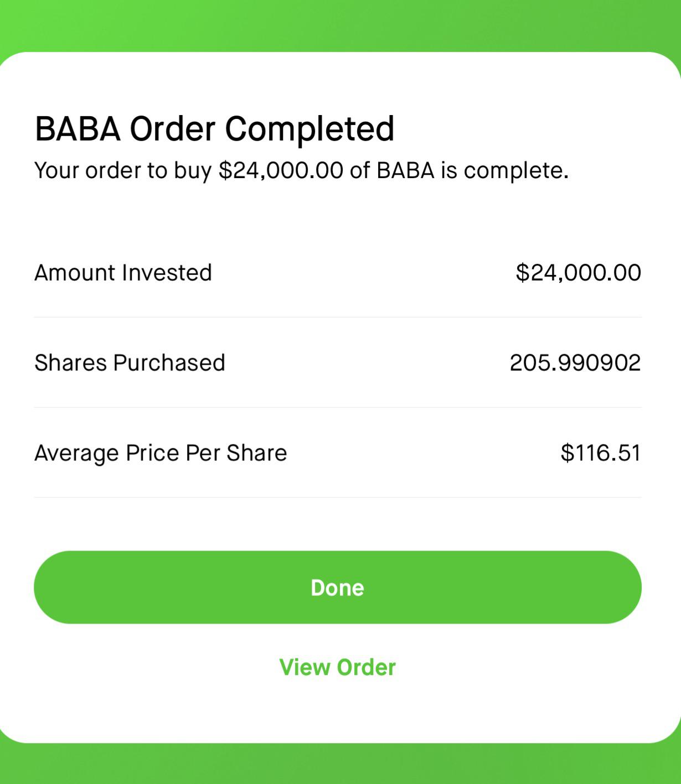
Task: Click the divider line below Shares Purchased
Action: coord(337,407)
